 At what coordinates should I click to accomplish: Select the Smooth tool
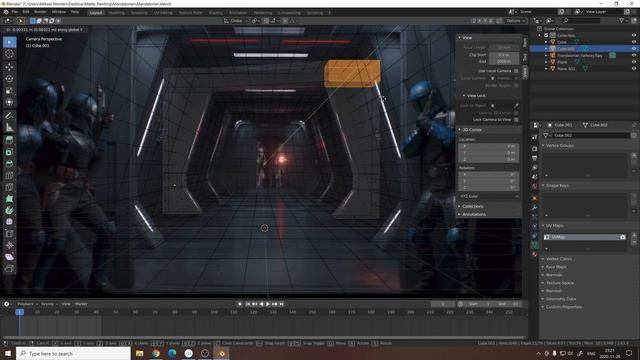pyautogui.click(x=9, y=222)
